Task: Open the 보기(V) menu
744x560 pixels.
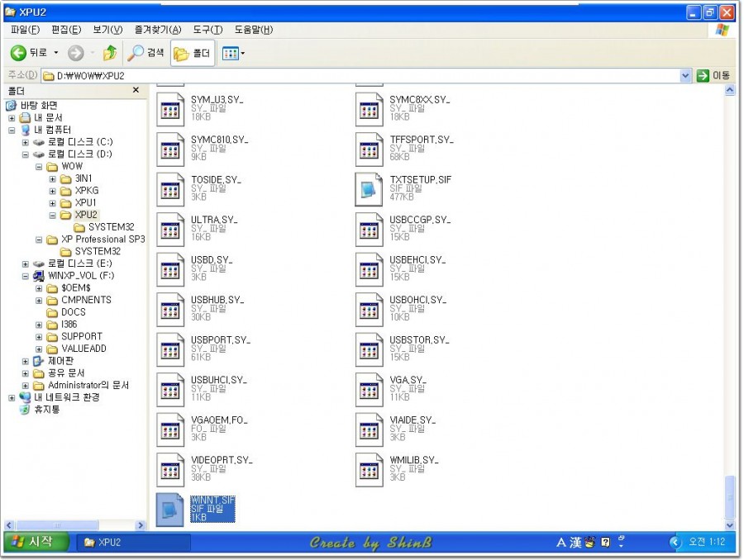Action: pos(107,30)
